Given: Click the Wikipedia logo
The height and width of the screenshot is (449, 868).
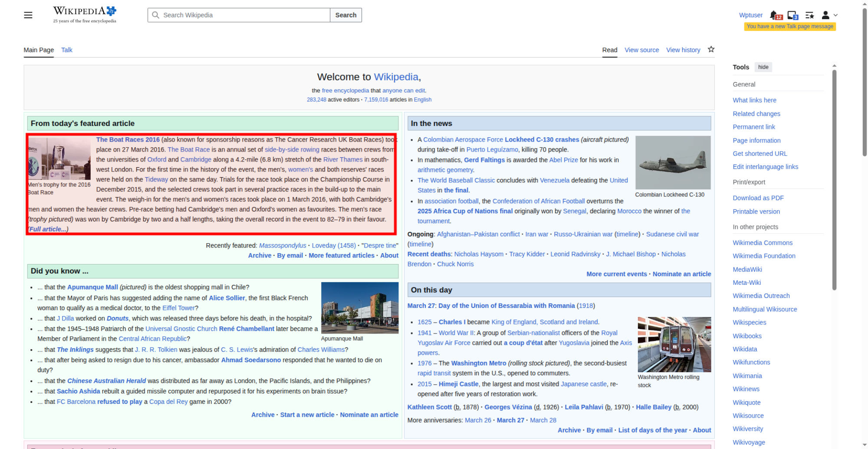Looking at the screenshot, I should tap(85, 14).
